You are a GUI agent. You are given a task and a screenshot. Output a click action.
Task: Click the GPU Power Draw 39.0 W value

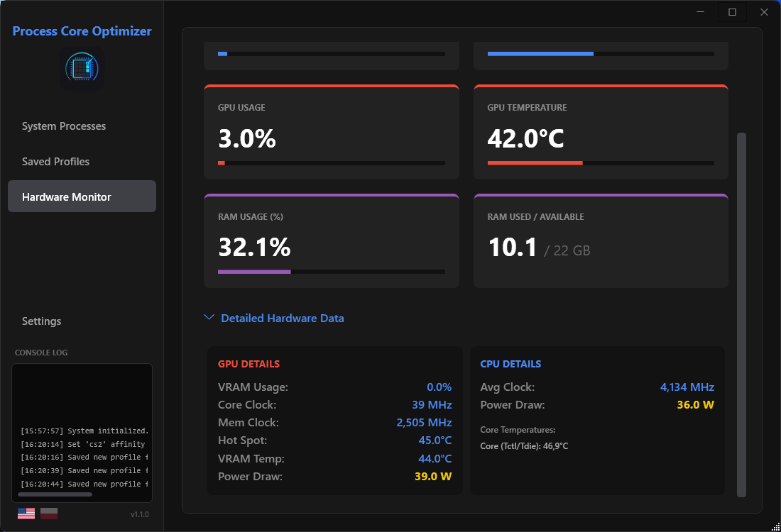(x=433, y=476)
